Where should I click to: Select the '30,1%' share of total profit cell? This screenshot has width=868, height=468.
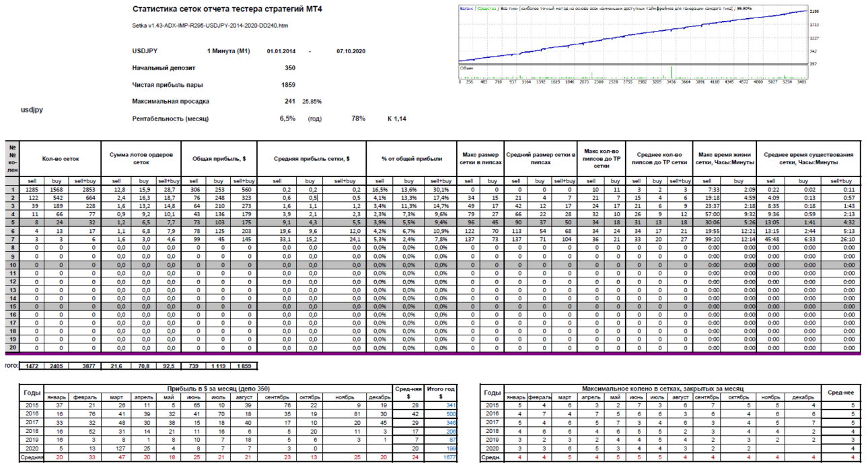(x=441, y=190)
